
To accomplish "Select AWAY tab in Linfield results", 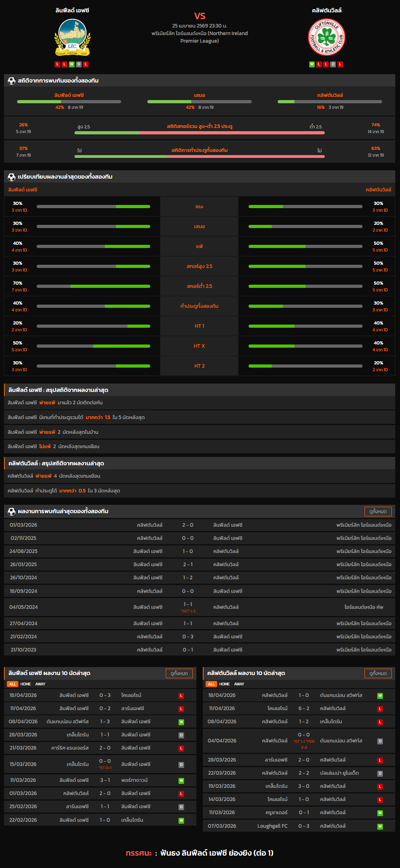I will 40,684.
